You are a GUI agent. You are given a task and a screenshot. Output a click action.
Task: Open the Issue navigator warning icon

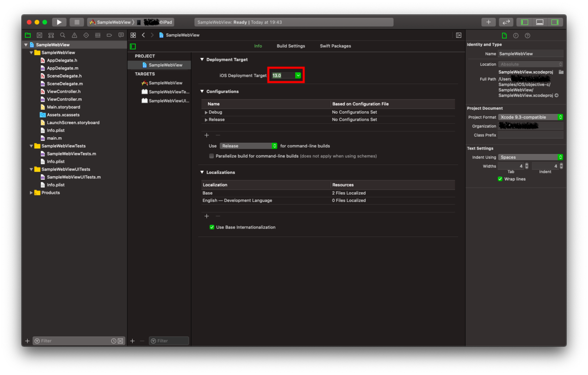[74, 35]
